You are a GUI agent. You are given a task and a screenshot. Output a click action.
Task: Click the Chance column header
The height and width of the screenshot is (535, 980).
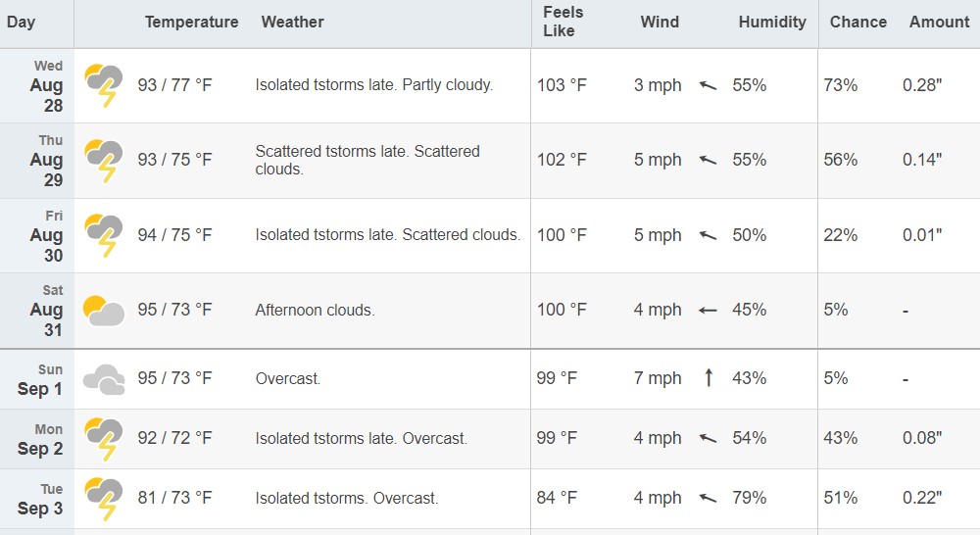click(858, 22)
